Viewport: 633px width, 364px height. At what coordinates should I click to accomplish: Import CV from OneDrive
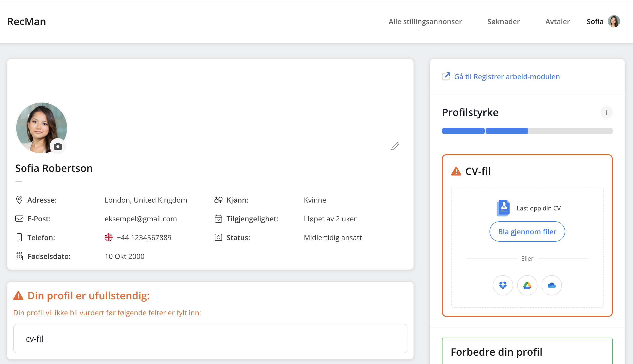click(551, 285)
